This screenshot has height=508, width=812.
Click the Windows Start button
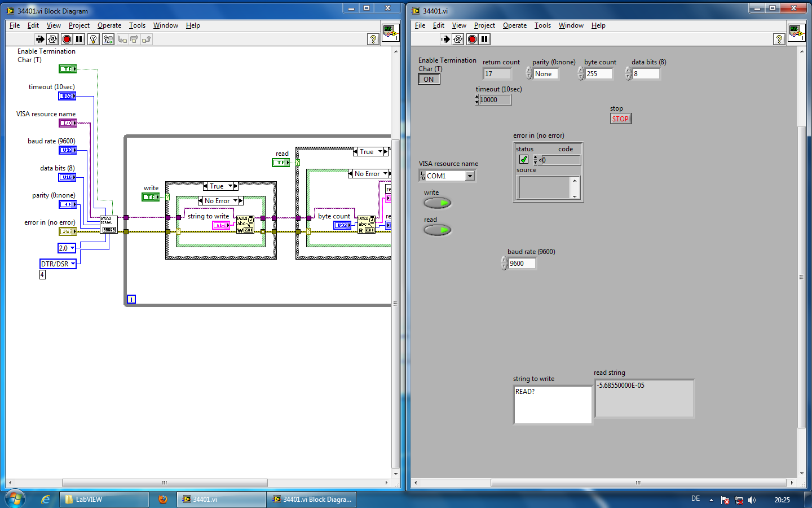pyautogui.click(x=15, y=499)
